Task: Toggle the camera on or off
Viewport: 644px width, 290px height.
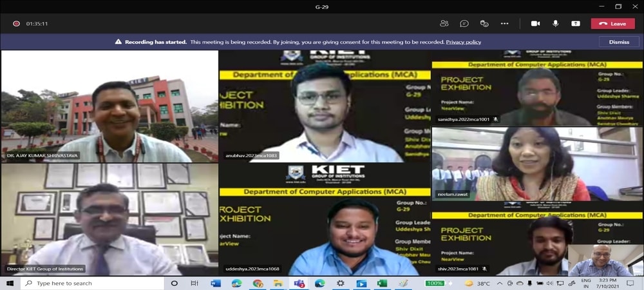Action: (x=535, y=24)
